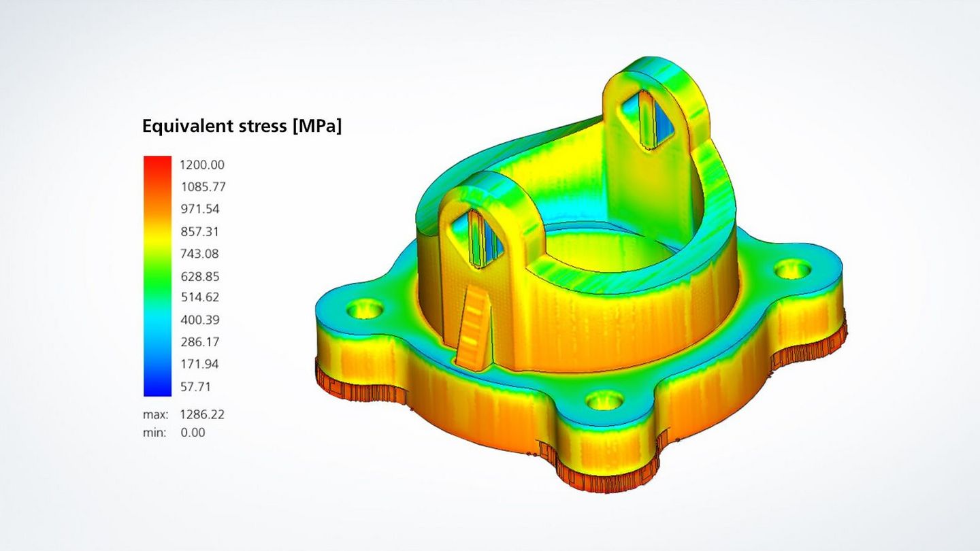Select the slot in the tall rear lug
The image size is (980, 551).
(x=653, y=121)
